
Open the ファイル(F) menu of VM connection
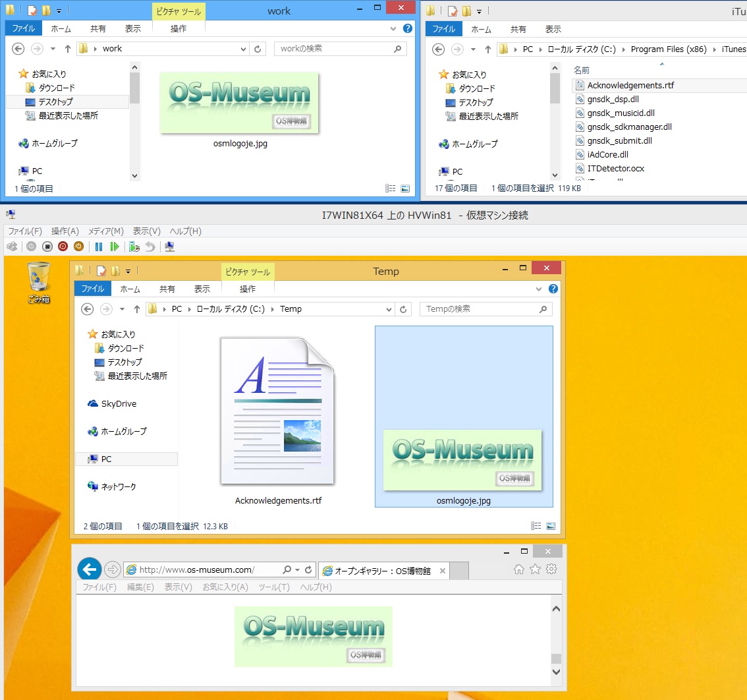click(25, 231)
